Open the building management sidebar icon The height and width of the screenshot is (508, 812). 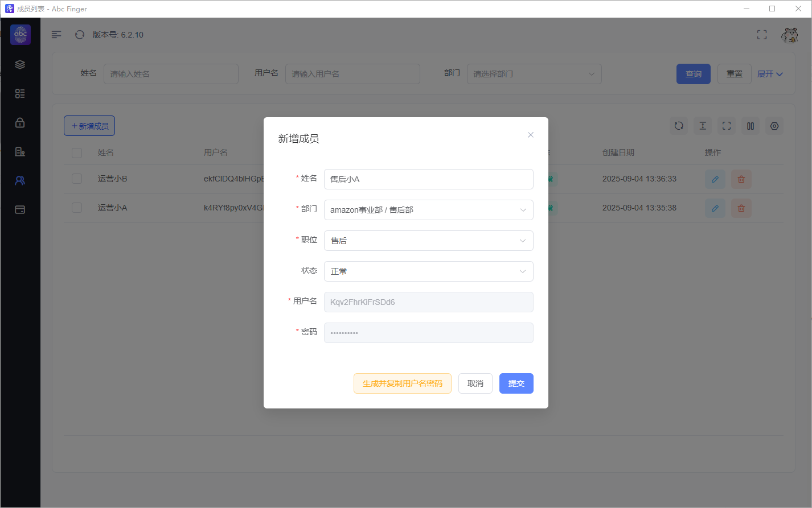[20, 151]
